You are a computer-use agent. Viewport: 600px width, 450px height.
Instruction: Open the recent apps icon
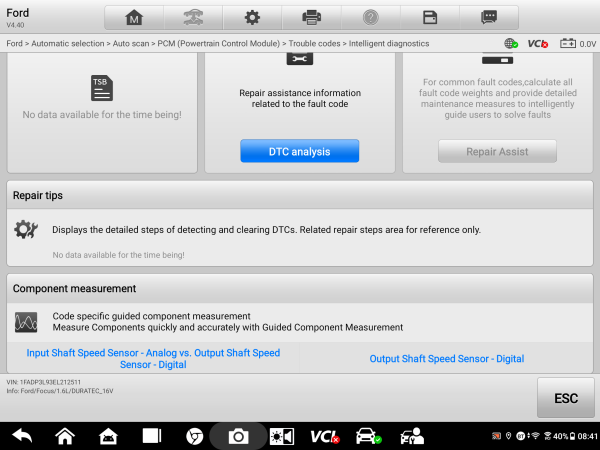[x=152, y=436]
